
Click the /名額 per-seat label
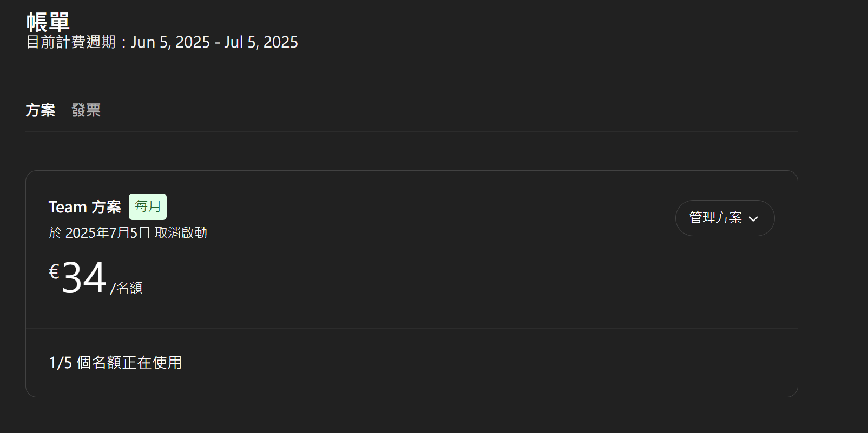[127, 288]
